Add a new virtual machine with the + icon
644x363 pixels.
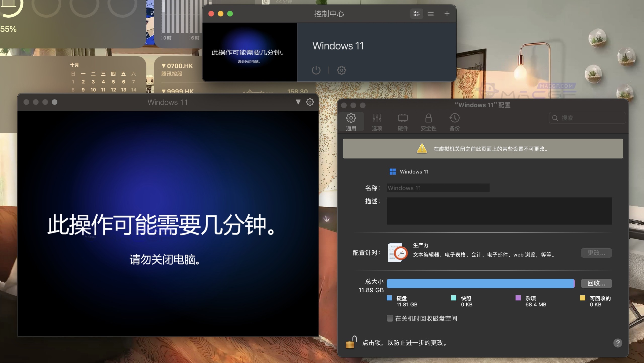(447, 14)
